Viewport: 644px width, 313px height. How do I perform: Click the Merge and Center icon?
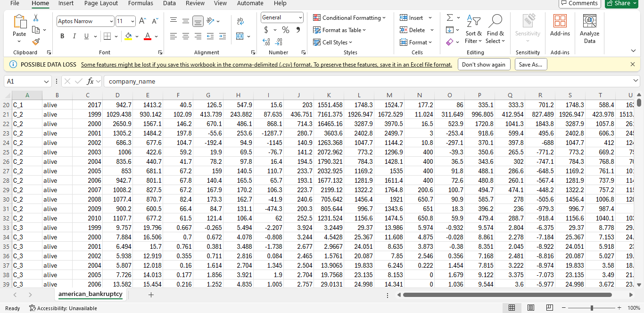[x=240, y=36]
